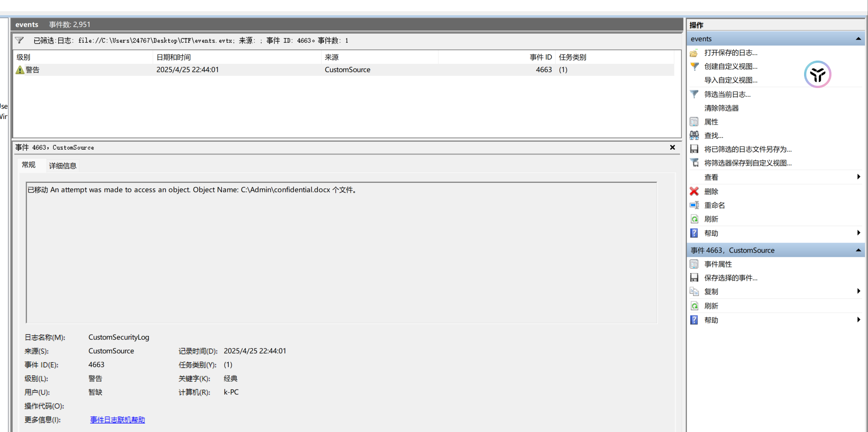This screenshot has height=432, width=868.
Task: Click the rename icon in actions pane
Action: [x=694, y=205]
